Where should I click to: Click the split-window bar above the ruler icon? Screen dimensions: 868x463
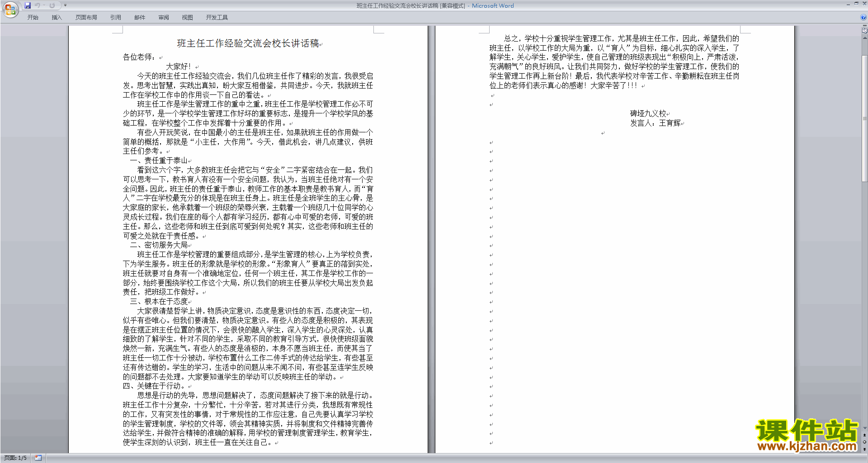(x=864, y=26)
